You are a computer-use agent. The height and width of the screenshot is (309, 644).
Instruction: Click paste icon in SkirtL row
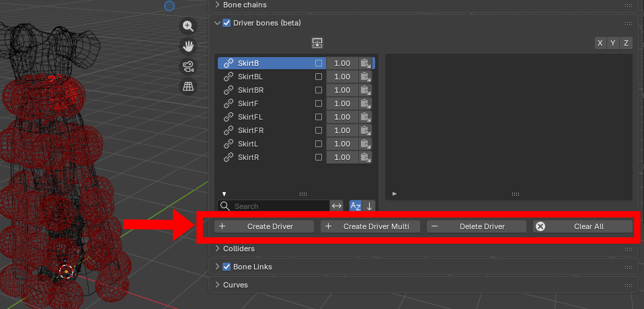click(365, 144)
